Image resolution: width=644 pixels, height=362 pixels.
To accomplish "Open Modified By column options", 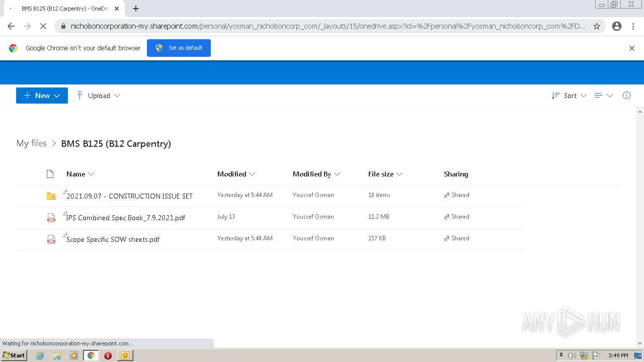I will click(316, 174).
